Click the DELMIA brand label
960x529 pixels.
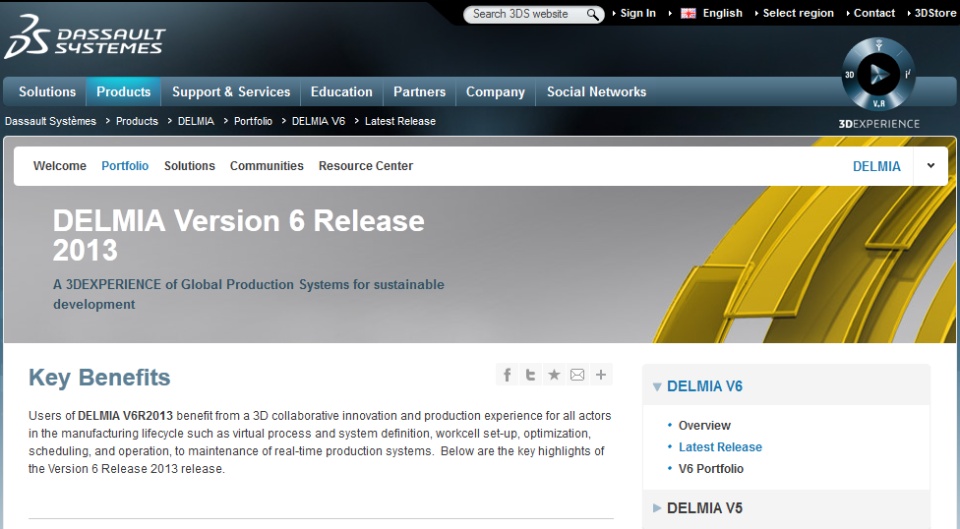[876, 166]
